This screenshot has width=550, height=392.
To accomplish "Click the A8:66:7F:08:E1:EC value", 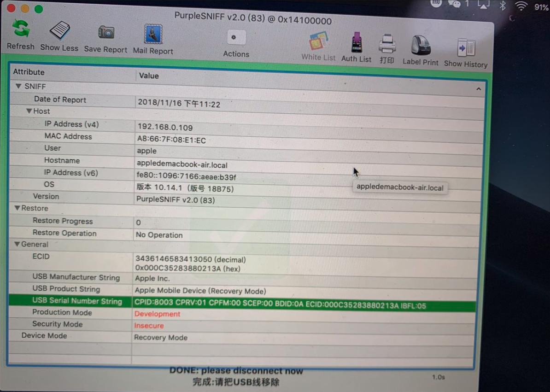I will point(171,140).
